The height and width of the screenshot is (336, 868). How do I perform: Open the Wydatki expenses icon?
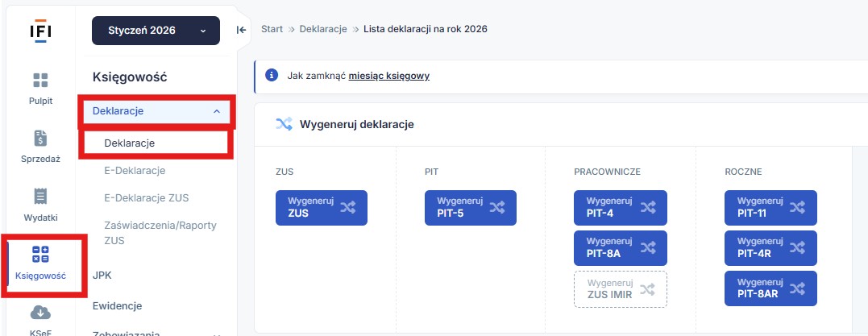[40, 197]
